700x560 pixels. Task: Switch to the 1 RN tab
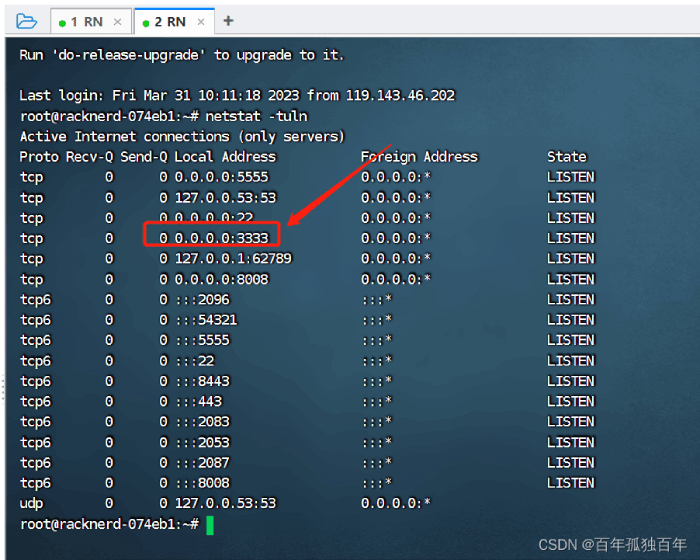[91, 21]
